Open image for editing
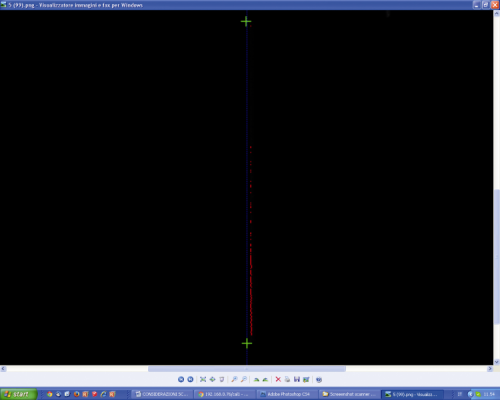This screenshot has height=400, width=500. pos(306,379)
